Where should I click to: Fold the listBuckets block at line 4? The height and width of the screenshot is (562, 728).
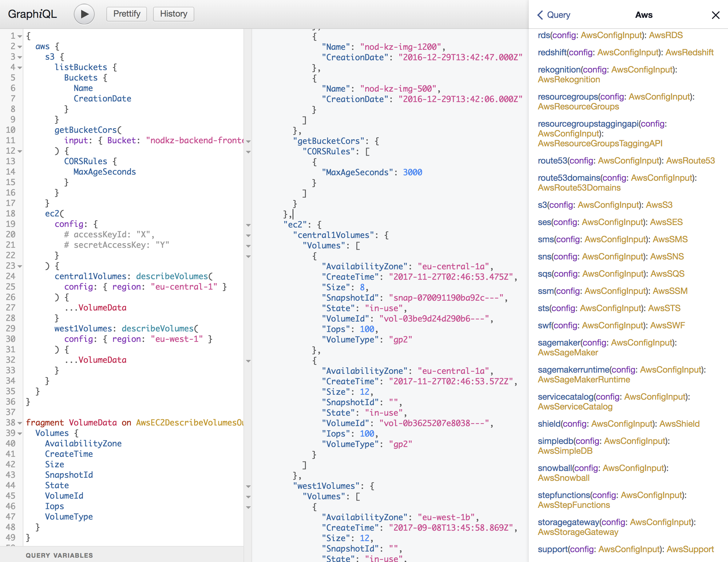pos(20,68)
